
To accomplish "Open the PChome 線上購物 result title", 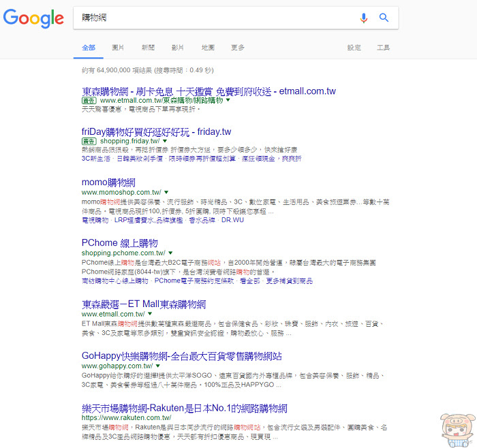I will pyautogui.click(x=119, y=243).
